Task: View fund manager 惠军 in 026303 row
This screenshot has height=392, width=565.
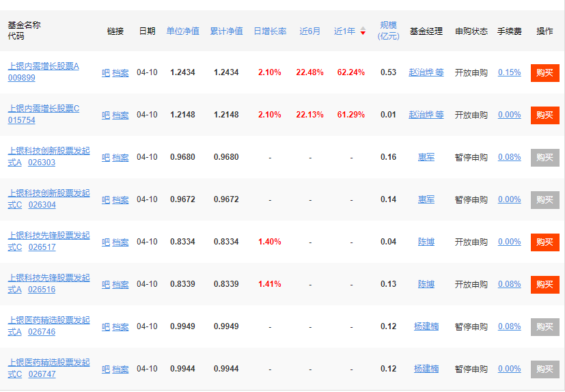Action: pos(426,157)
